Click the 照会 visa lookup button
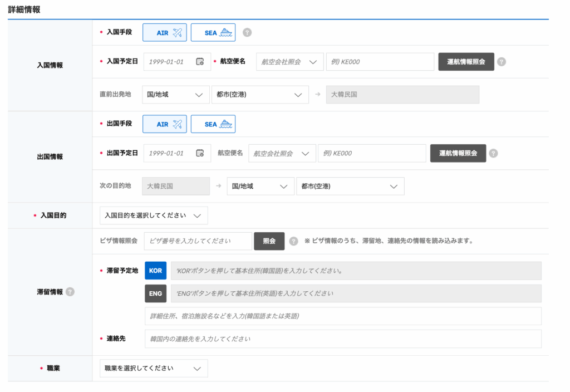This screenshot has height=392, width=570. coord(269,241)
